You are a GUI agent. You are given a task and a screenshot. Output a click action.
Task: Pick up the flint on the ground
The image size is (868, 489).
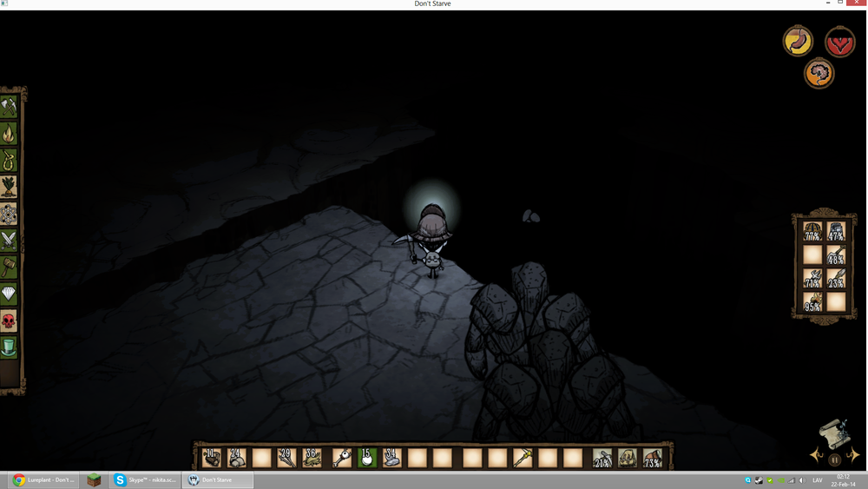[531, 216]
